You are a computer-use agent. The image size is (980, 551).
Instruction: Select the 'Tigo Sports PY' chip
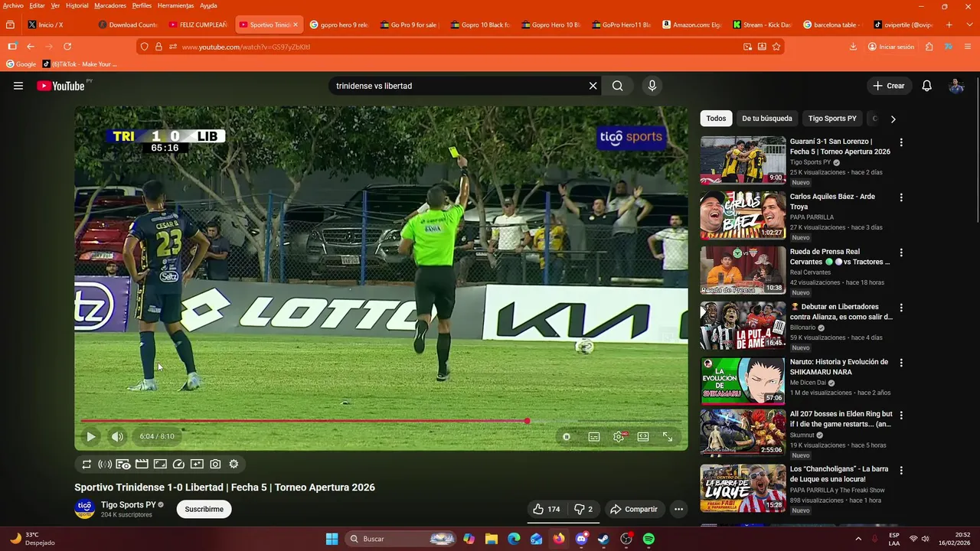832,119
